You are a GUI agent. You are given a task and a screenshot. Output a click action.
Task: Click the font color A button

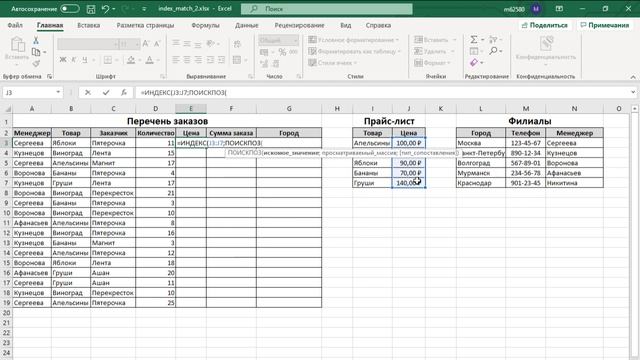[x=149, y=60]
